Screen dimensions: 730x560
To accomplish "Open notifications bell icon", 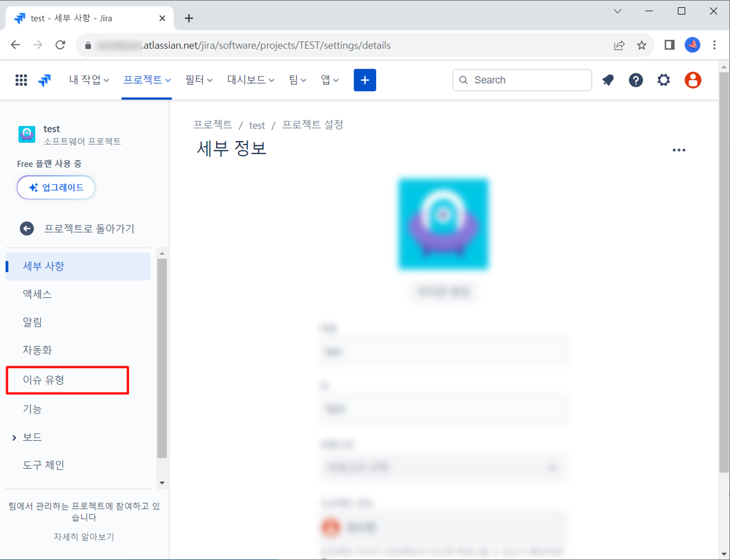I will [608, 80].
